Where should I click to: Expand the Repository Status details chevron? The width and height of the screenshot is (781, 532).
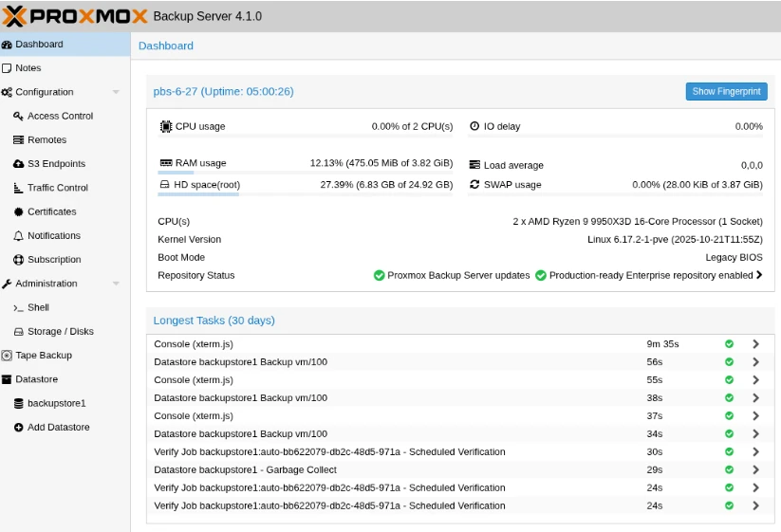(759, 275)
